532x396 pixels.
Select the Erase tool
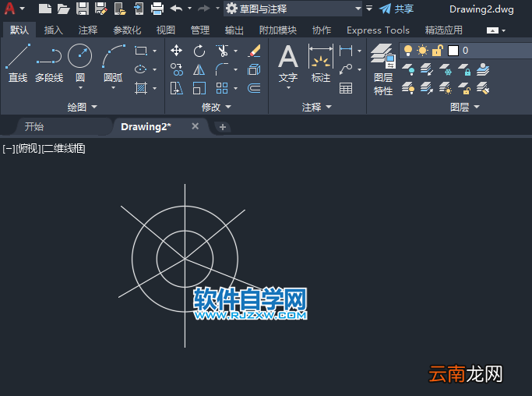(x=255, y=51)
